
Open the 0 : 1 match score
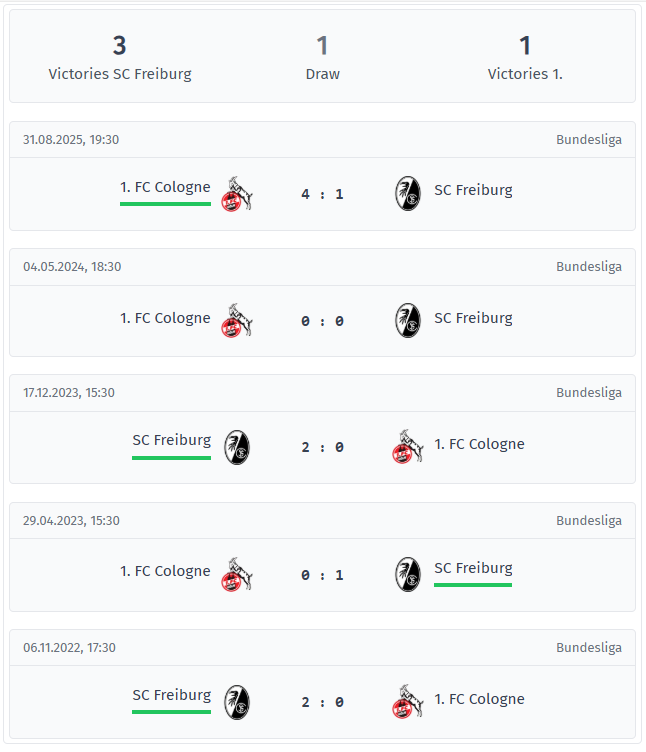click(322, 574)
